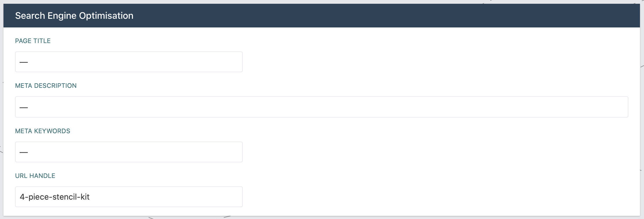Viewport: 644px width, 219px height.
Task: Click the URL HANDLE label
Action: tap(35, 176)
